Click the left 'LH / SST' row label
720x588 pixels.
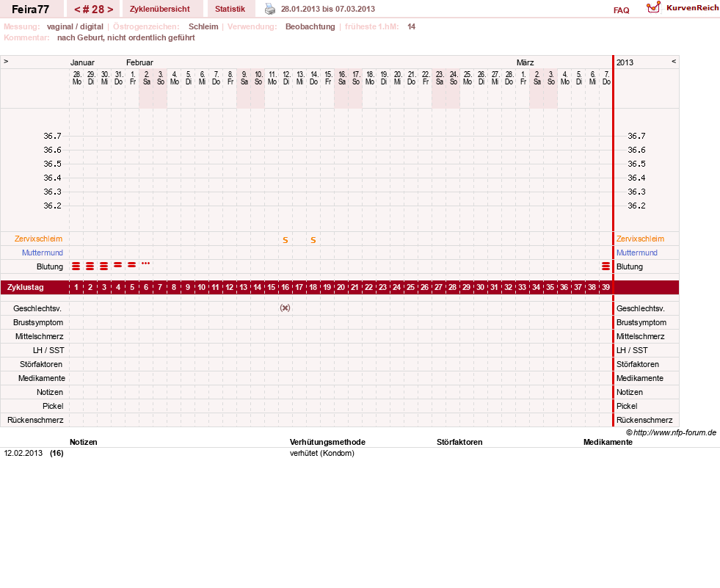coord(48,350)
